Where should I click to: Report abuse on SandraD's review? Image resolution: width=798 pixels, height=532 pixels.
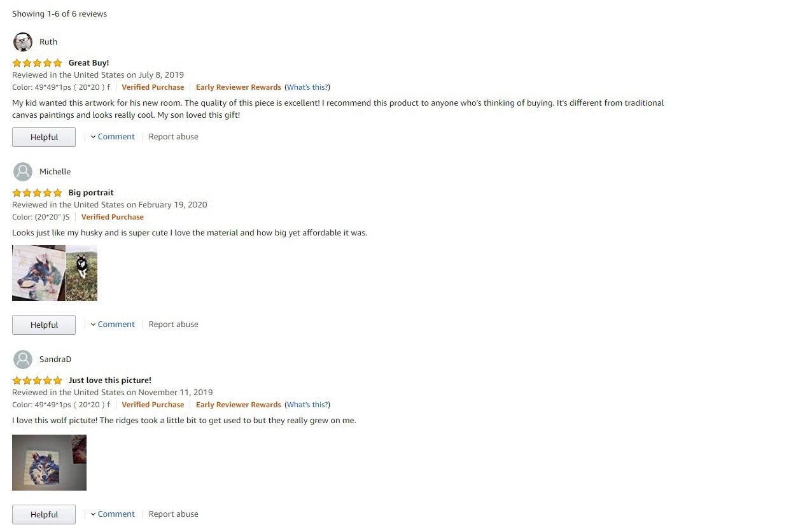(x=174, y=514)
